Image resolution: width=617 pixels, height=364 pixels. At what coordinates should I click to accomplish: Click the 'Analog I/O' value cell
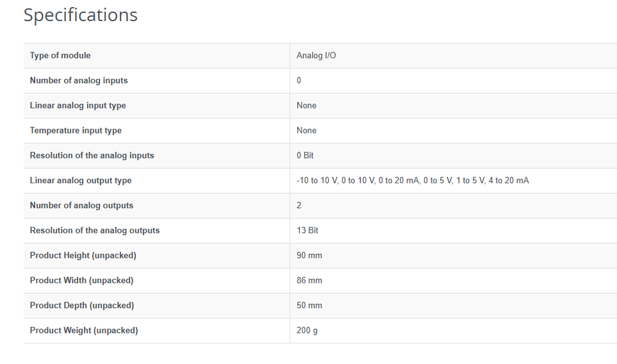(316, 56)
